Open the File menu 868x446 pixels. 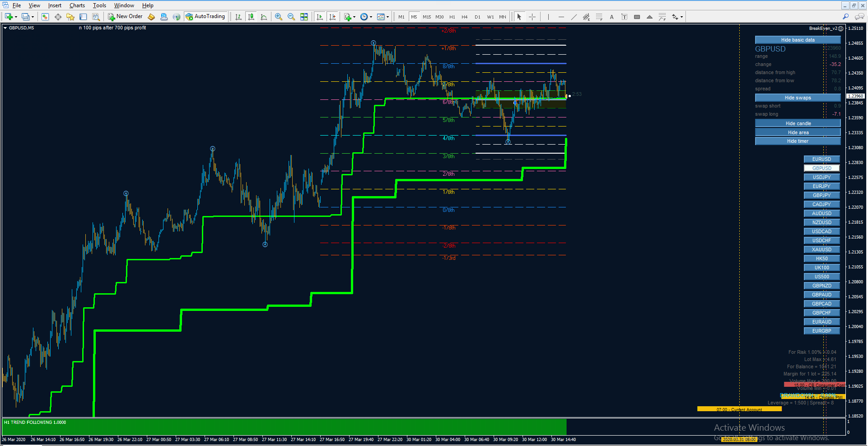pyautogui.click(x=17, y=5)
